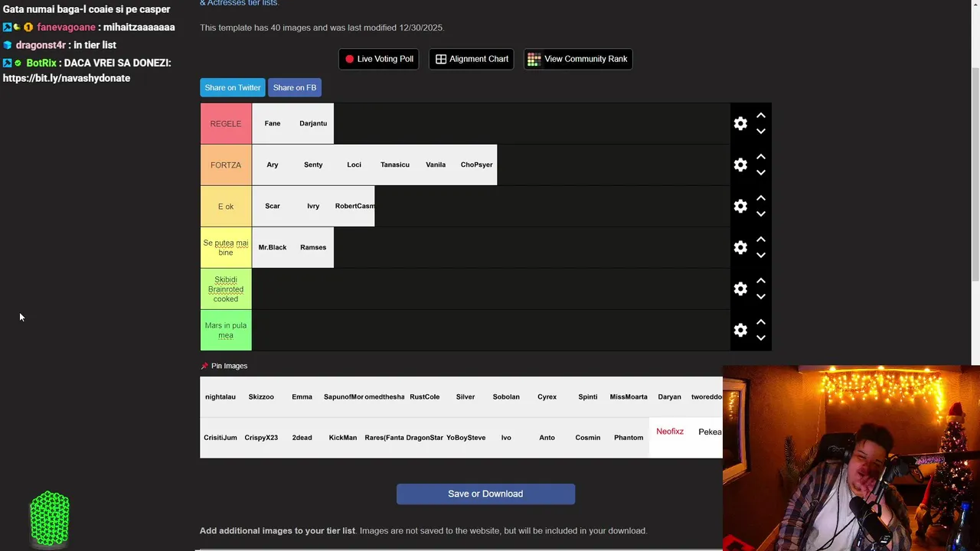The width and height of the screenshot is (980, 551).
Task: Select Darjantu tile in REGELE tier
Action: click(x=313, y=123)
